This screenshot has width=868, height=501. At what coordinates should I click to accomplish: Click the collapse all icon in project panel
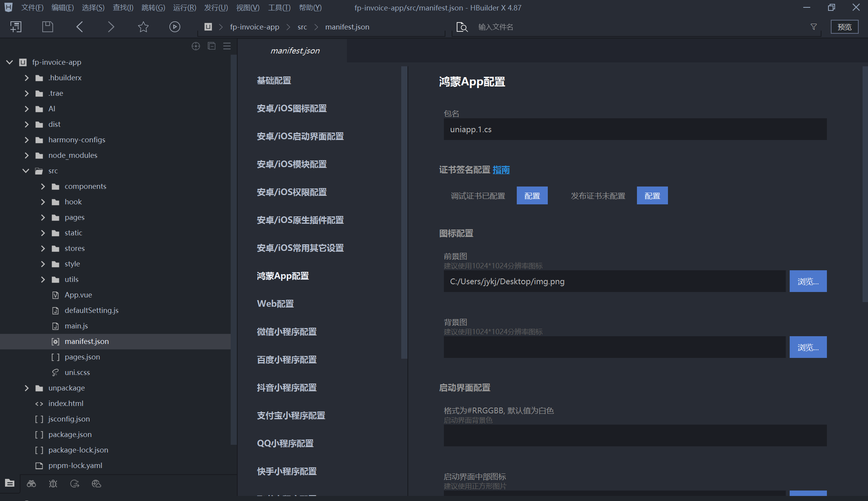pyautogui.click(x=212, y=46)
